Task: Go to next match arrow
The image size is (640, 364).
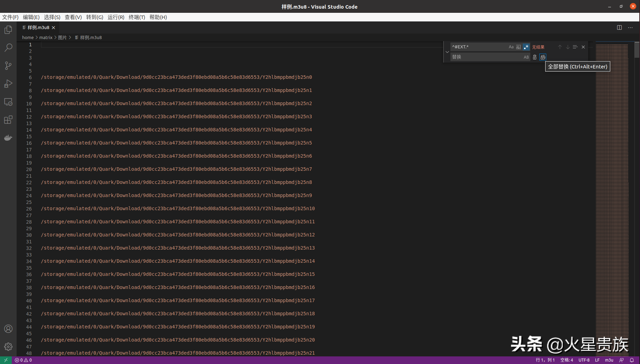Action: coord(568,47)
